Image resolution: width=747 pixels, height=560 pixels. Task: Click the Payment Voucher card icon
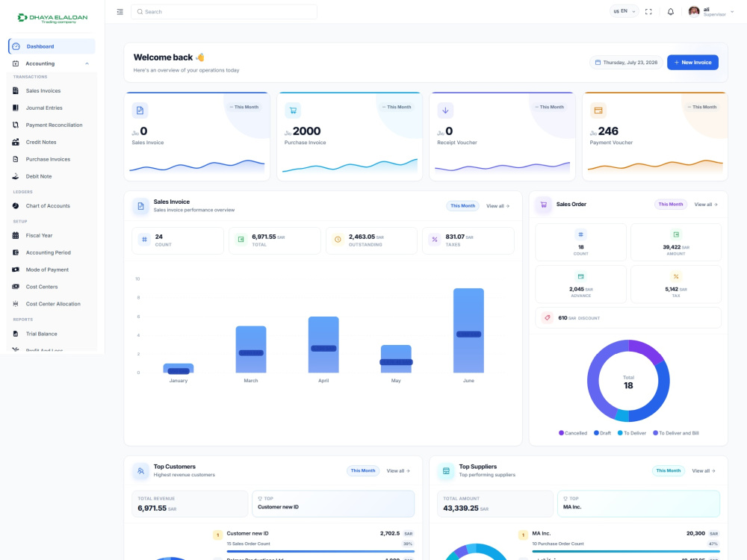click(598, 111)
